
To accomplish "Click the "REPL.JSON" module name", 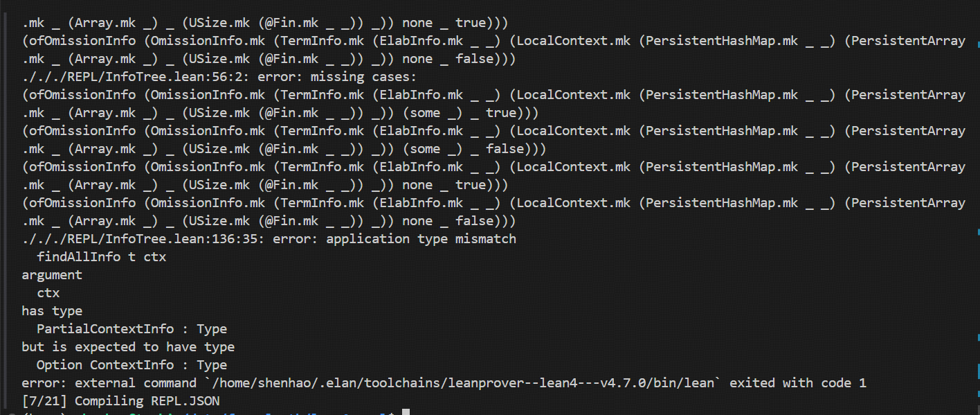I will (185, 401).
